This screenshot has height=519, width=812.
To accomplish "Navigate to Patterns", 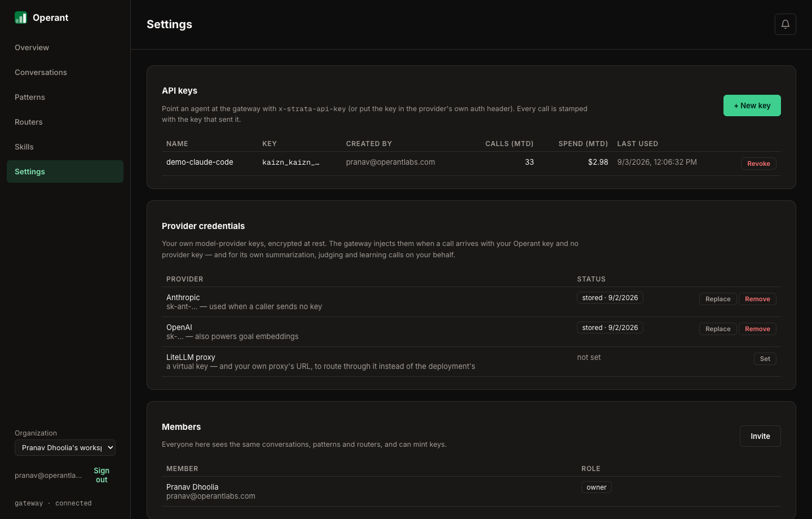I will [x=65, y=97].
